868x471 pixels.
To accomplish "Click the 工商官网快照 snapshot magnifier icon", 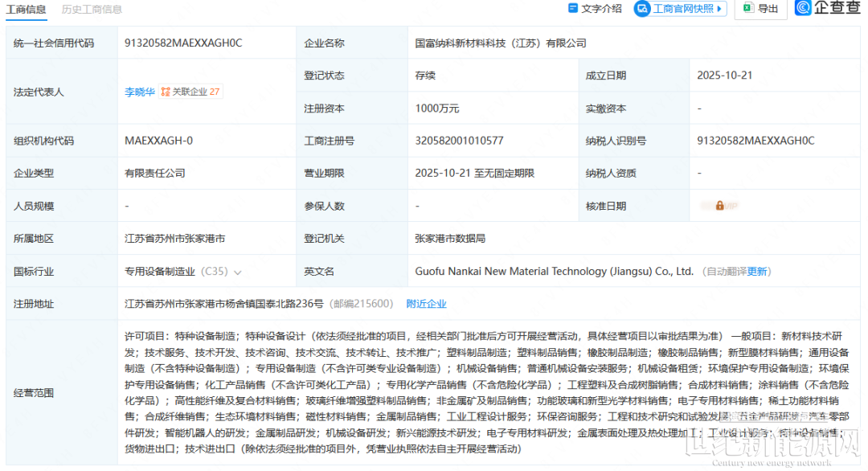I will 643,9.
